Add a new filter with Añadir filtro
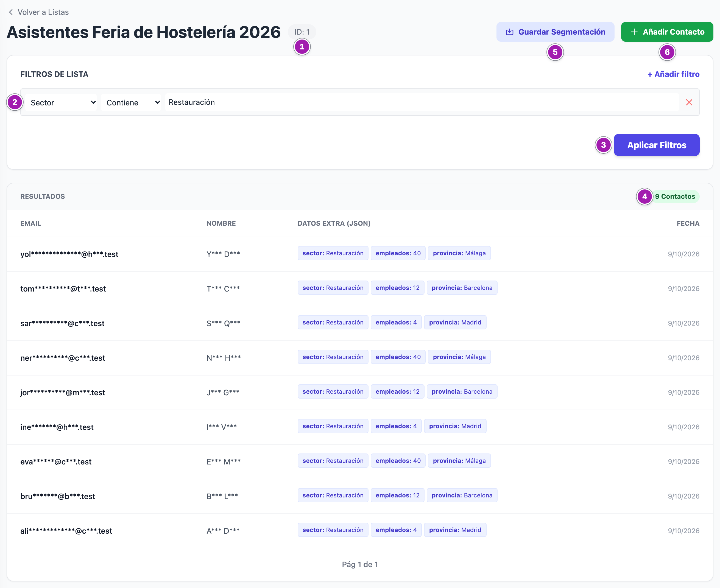This screenshot has height=588, width=720. pyautogui.click(x=673, y=74)
